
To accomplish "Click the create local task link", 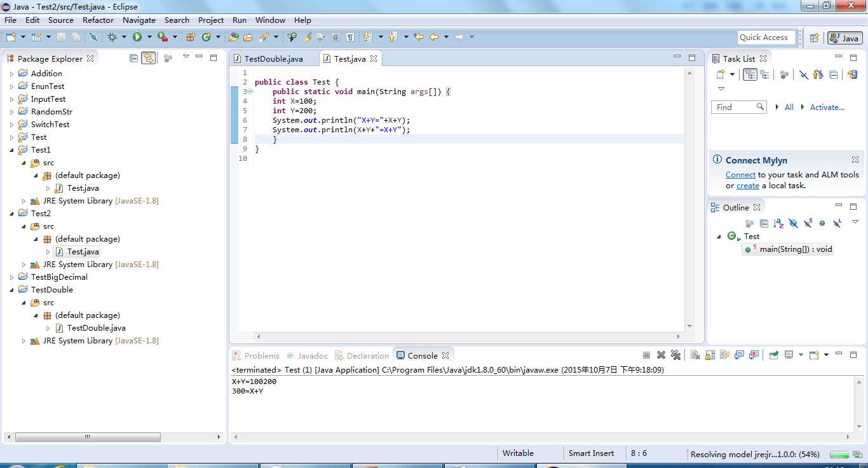I will (x=748, y=186).
